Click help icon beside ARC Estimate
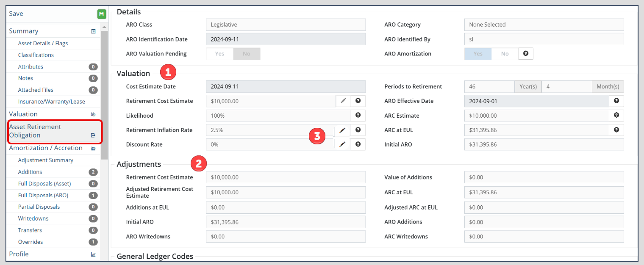The image size is (644, 265). pos(616,115)
